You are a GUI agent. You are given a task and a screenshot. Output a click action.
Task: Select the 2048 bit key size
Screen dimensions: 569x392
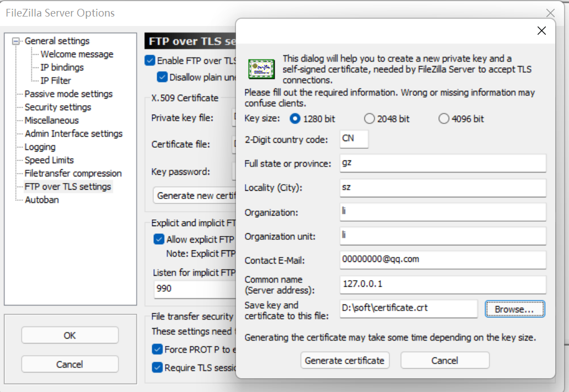(x=369, y=119)
